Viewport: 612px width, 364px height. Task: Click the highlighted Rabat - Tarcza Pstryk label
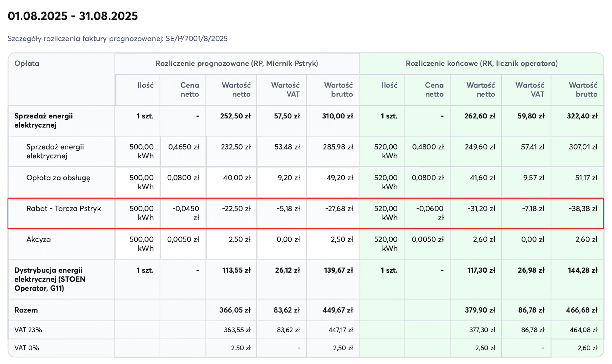click(64, 209)
